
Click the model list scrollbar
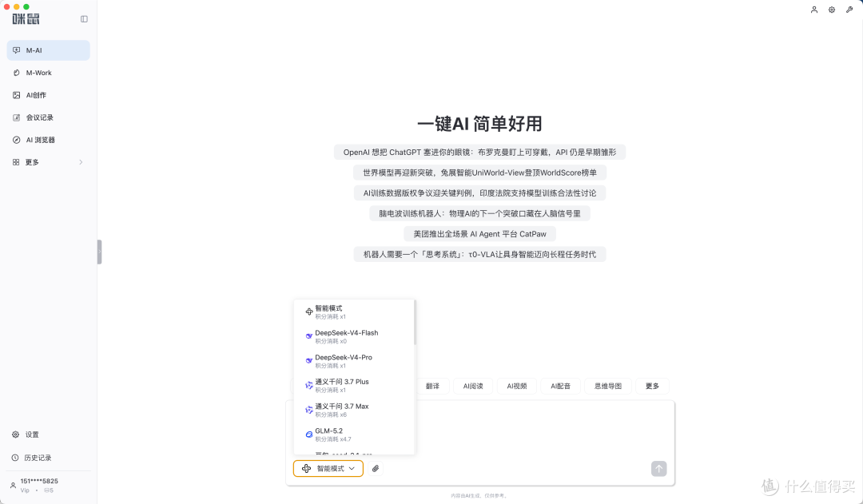(x=415, y=323)
